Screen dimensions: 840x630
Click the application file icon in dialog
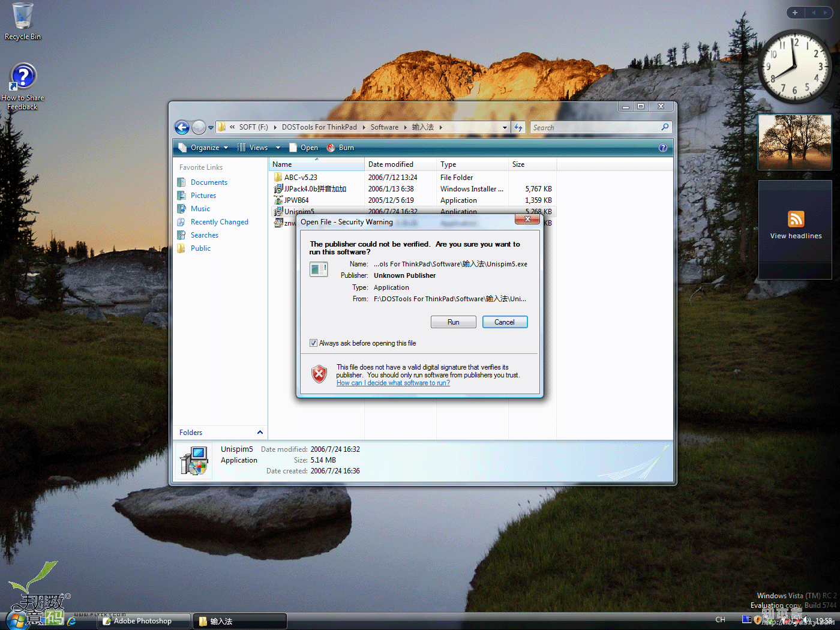point(319,269)
